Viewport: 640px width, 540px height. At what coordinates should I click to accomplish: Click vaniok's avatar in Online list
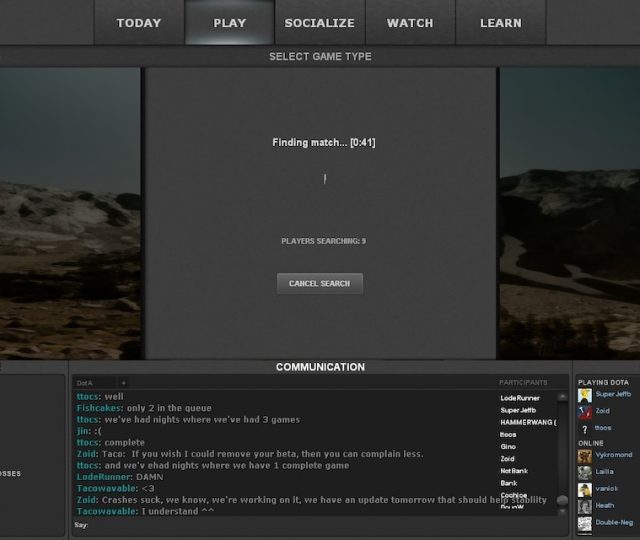click(x=585, y=489)
